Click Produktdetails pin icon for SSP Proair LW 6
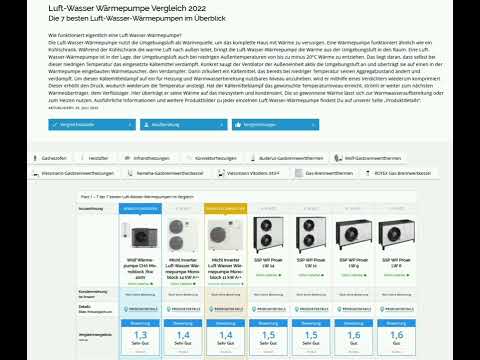This screenshot has width=480, height=360. click(382, 309)
